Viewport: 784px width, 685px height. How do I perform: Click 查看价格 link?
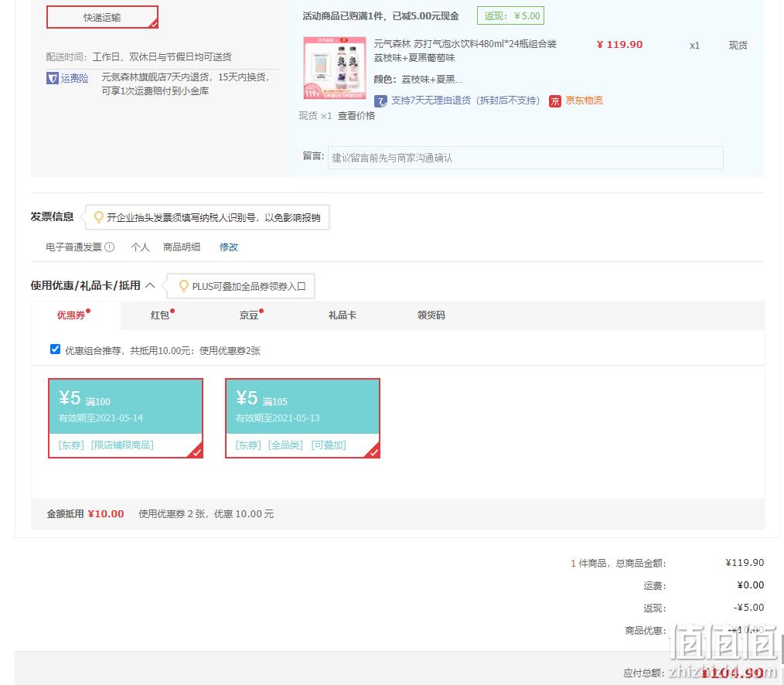tap(356, 116)
